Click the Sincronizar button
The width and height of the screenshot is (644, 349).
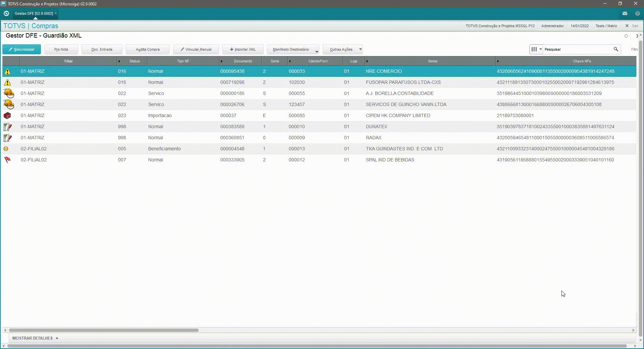21,49
